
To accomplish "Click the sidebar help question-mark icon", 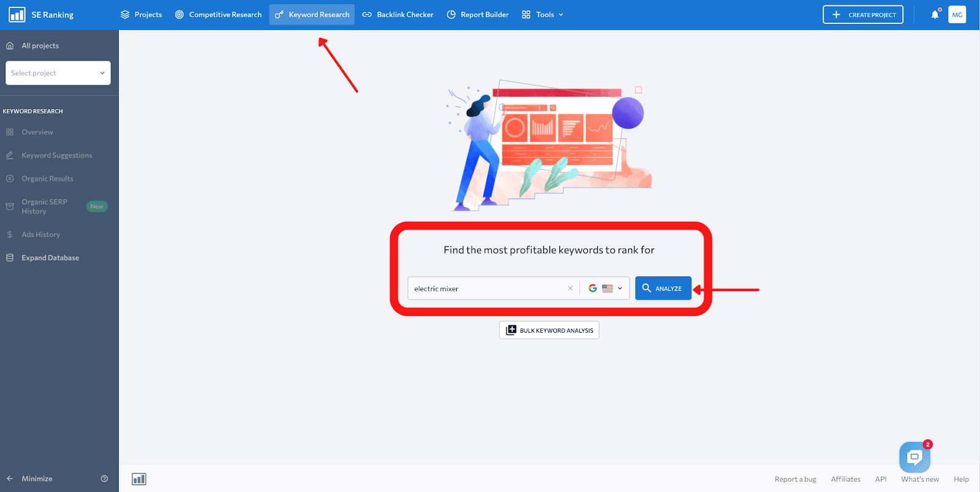I will pyautogui.click(x=104, y=479).
